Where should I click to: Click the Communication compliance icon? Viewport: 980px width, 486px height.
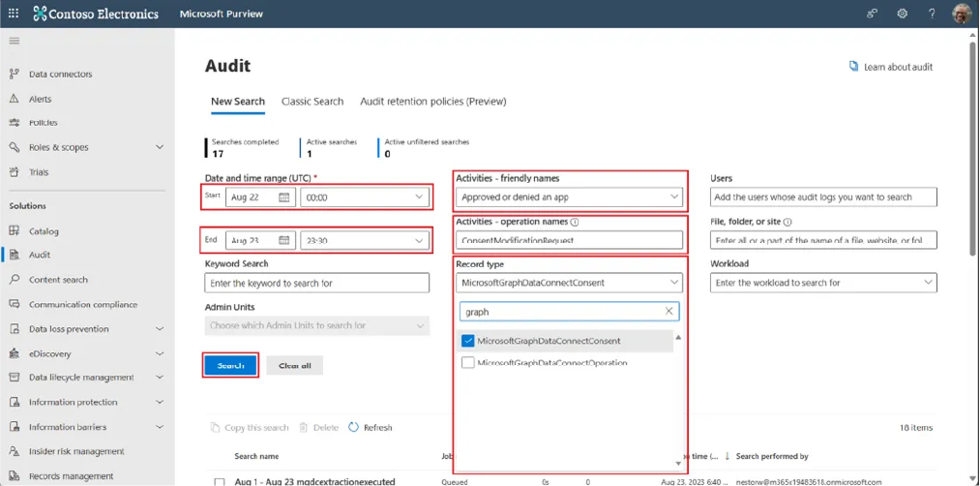(15, 305)
